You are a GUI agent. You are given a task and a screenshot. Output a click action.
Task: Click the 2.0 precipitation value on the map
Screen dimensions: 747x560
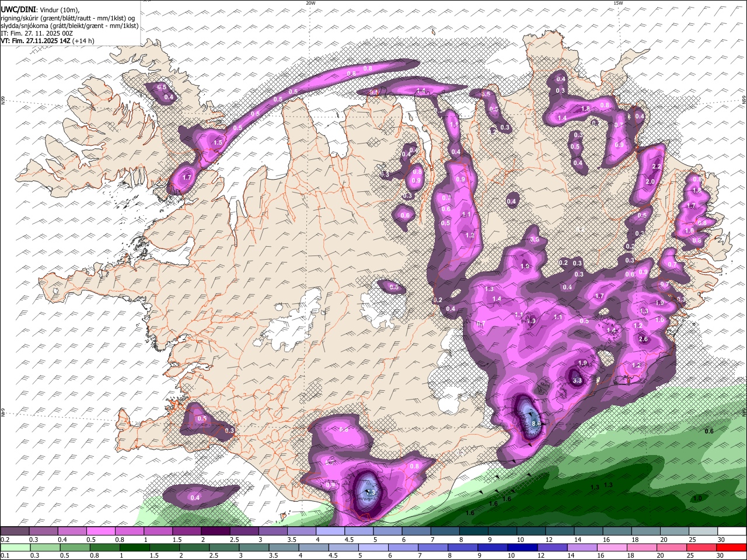[x=651, y=182]
